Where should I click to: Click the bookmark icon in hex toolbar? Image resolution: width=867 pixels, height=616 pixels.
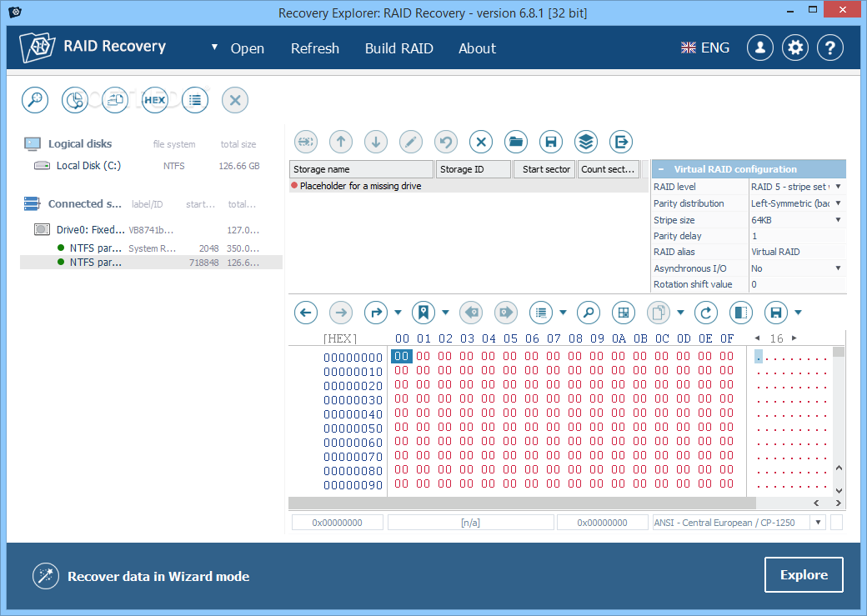coord(423,313)
